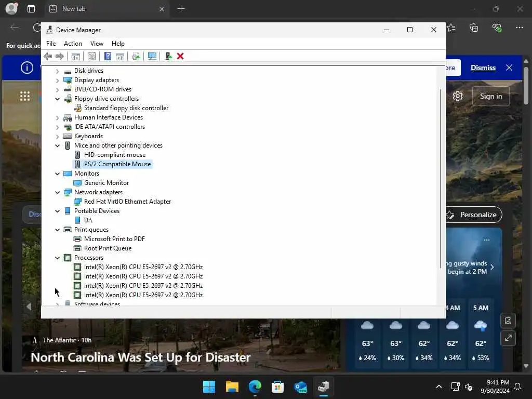
Task: Click the Device Manager vertical scrollbar
Action: point(441,178)
